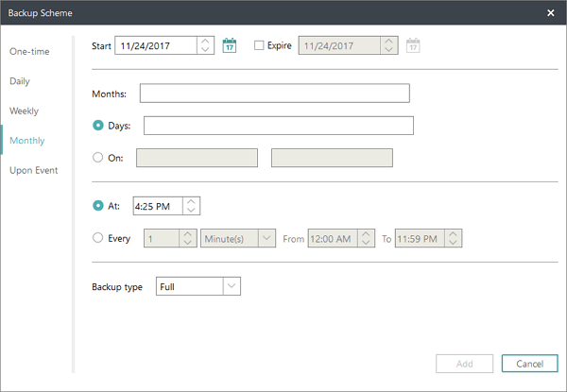Open the second On dropdown box

pyautogui.click(x=332, y=158)
